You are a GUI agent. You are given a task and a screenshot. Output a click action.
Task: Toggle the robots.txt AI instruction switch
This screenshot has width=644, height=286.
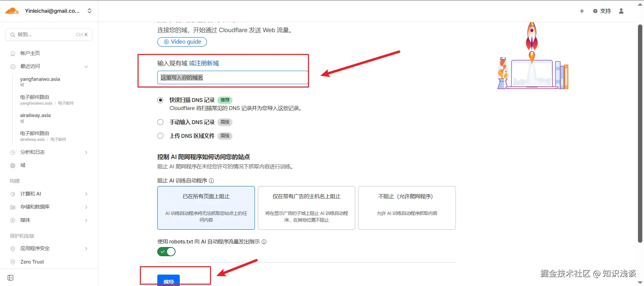click(166, 251)
